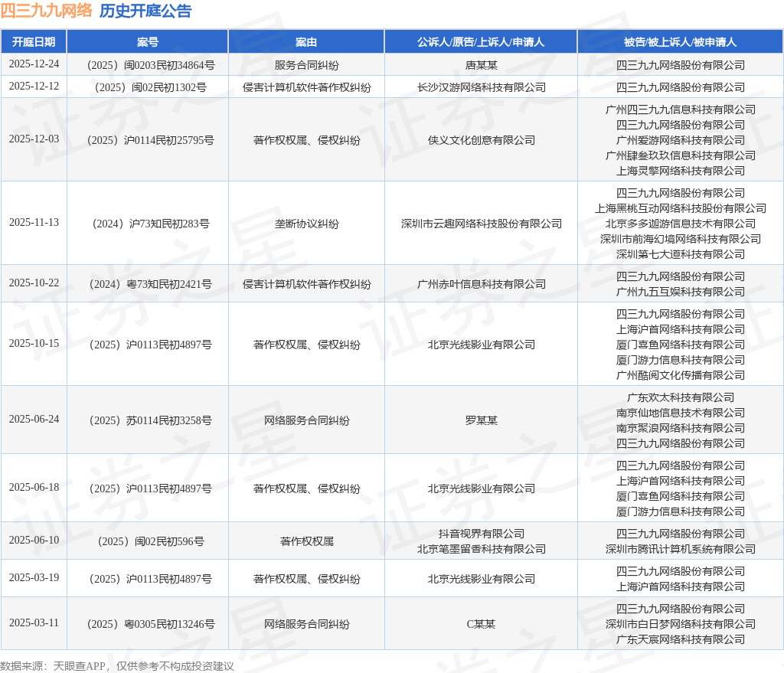Select the 公诉人/原告/上诉人/申请人 header
This screenshot has height=673, width=784.
pyautogui.click(x=481, y=42)
